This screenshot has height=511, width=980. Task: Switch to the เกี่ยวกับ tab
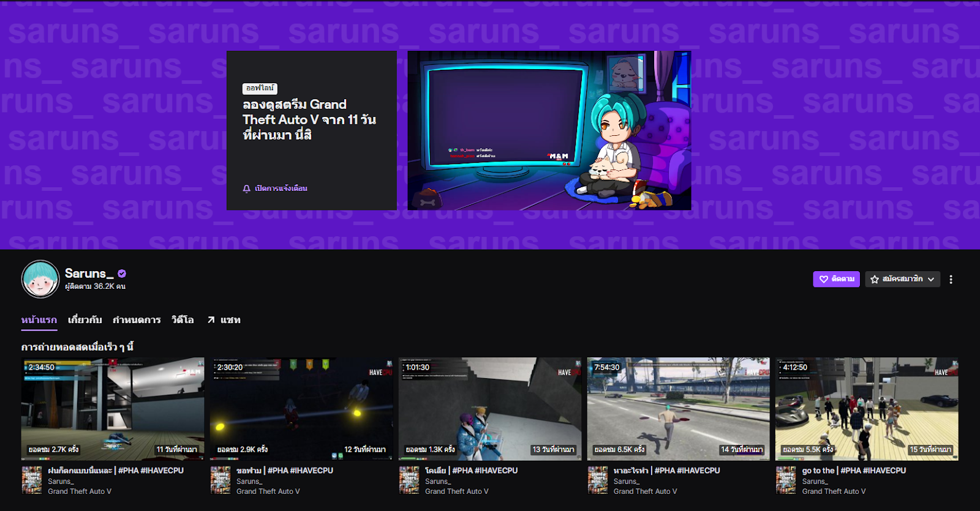pyautogui.click(x=85, y=319)
